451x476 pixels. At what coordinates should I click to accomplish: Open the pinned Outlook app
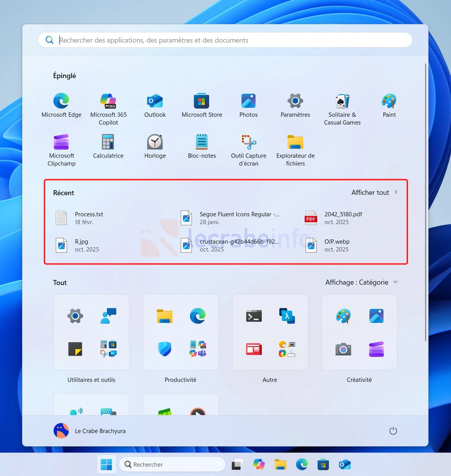155,106
